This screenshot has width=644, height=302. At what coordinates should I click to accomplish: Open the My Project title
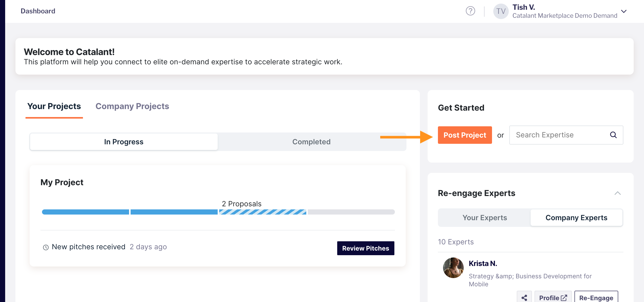tap(62, 182)
